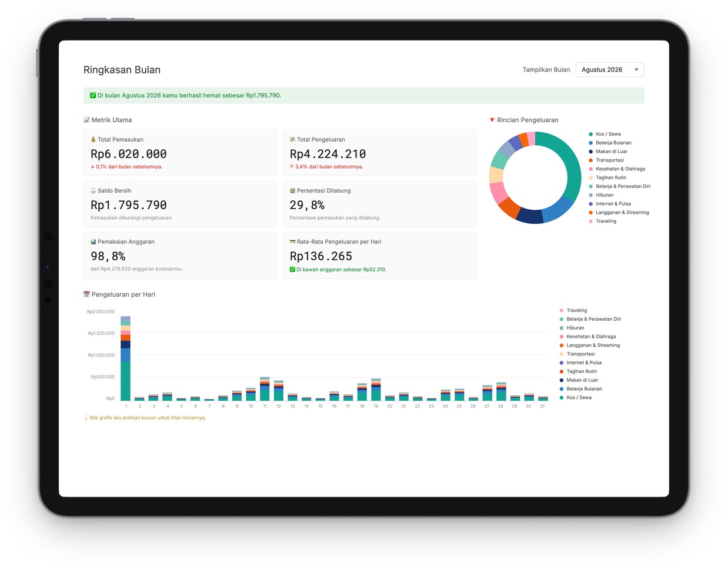Click the Ringkasan Bulan page heading

[122, 70]
